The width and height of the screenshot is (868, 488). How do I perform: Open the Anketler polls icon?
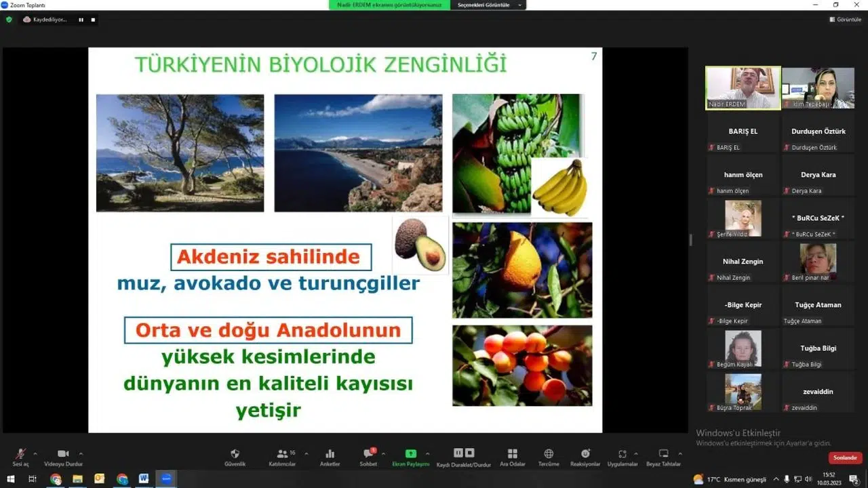(x=330, y=457)
